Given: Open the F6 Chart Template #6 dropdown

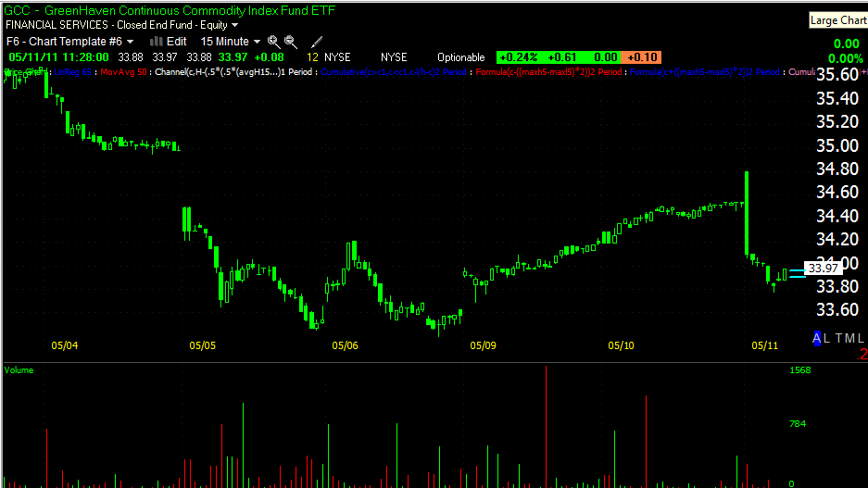Looking at the screenshot, I should click(69, 42).
